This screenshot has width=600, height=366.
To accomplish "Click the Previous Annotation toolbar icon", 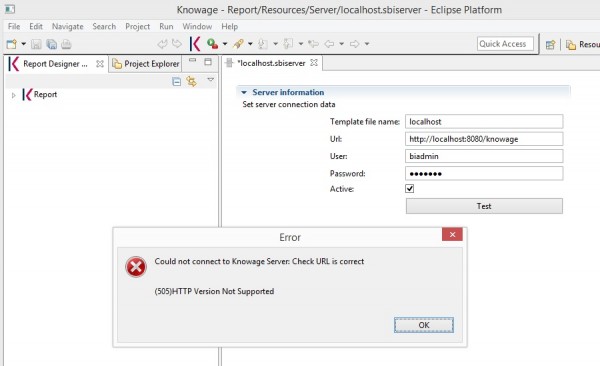I will 288,44.
